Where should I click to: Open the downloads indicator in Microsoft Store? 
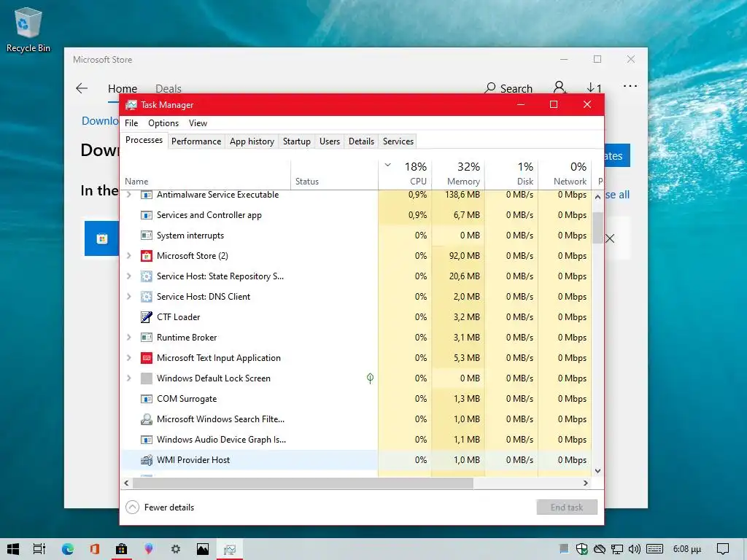[x=594, y=87]
